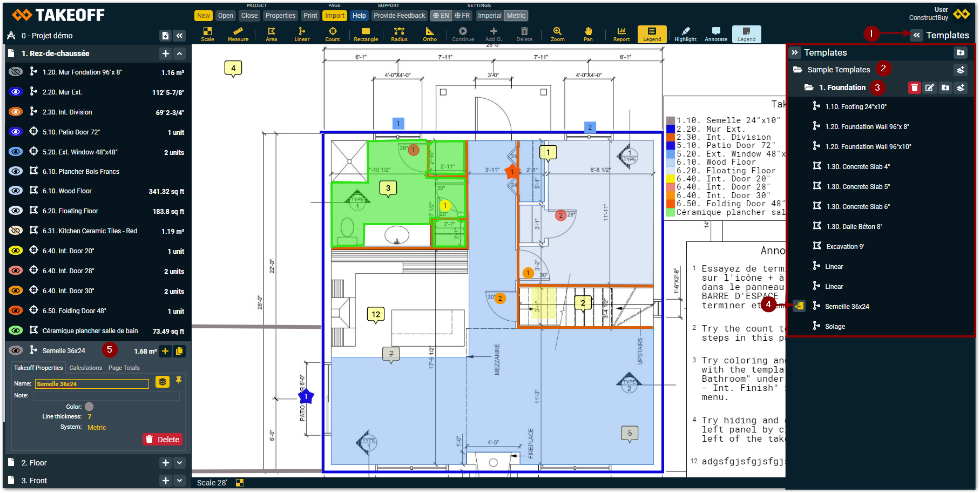
Task: Click inside the Name field showing Semelle 36x24
Action: pyautogui.click(x=91, y=383)
